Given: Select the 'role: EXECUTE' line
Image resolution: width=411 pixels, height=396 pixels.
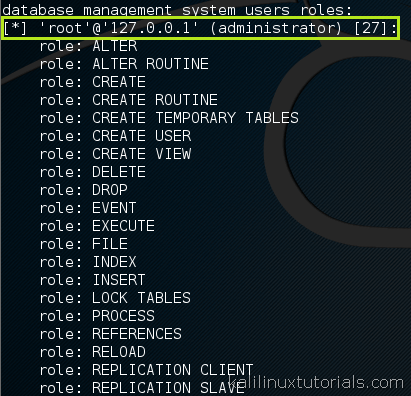Looking at the screenshot, I should click(97, 226).
